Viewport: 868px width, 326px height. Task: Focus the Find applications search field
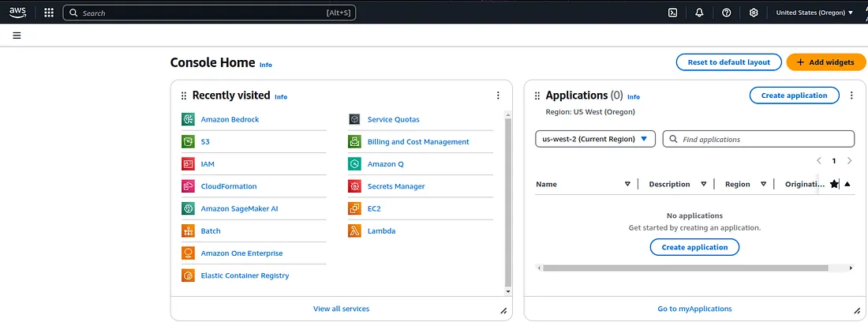(758, 139)
